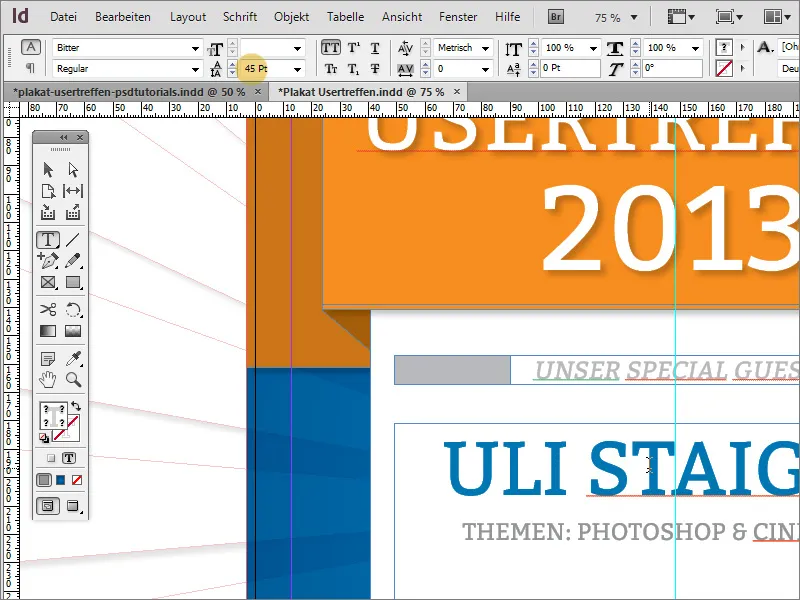Screen dimensions: 800x600
Task: Toggle Superscript formatting
Action: 353,48
